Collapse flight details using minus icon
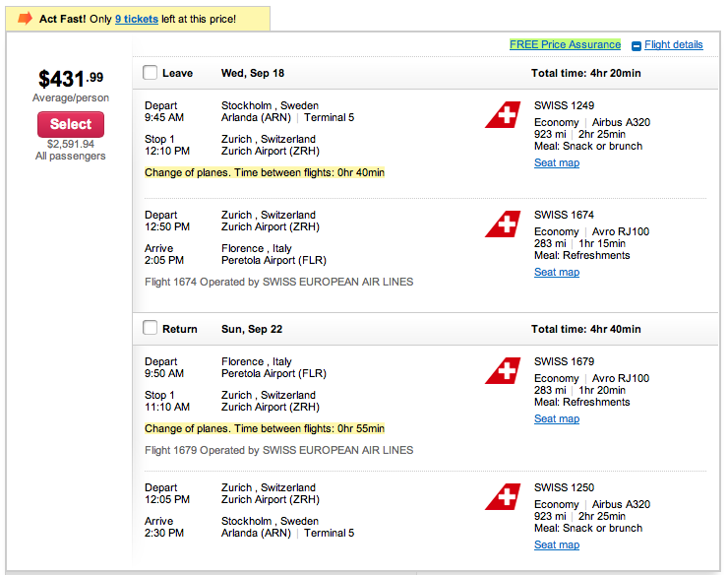Viewport: 728px width, 575px height. coord(637,45)
